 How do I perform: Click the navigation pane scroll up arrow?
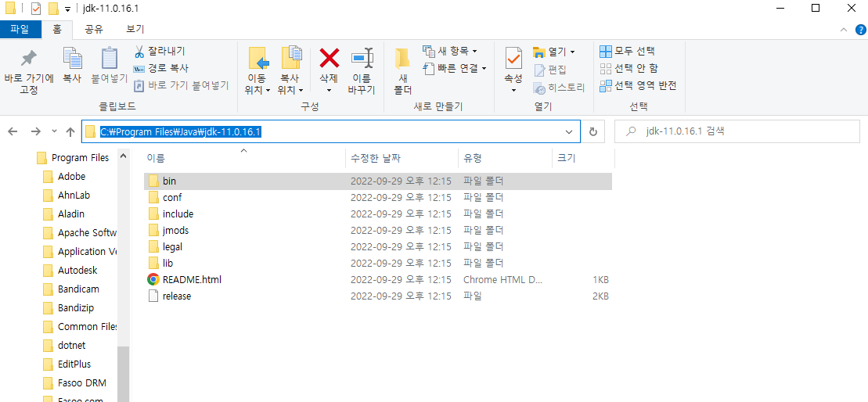[123, 157]
